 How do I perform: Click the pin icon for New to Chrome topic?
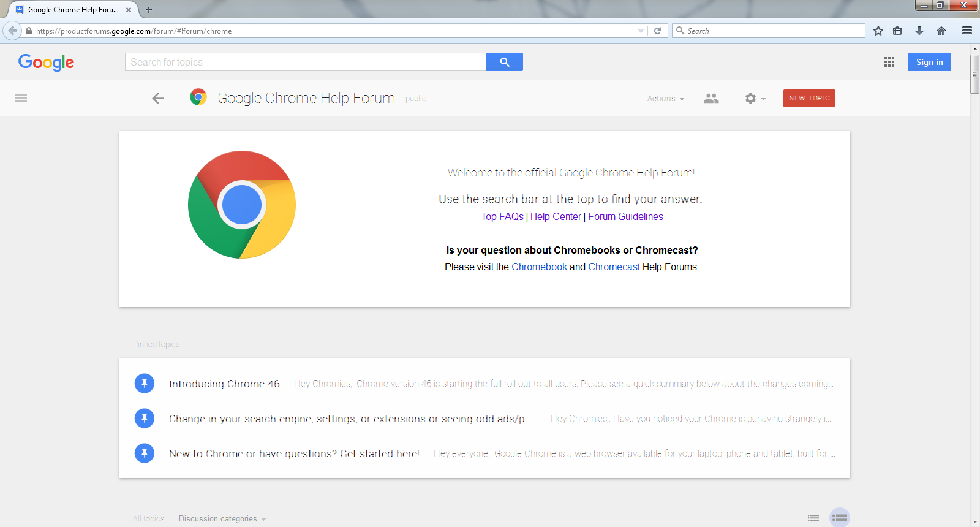(145, 453)
